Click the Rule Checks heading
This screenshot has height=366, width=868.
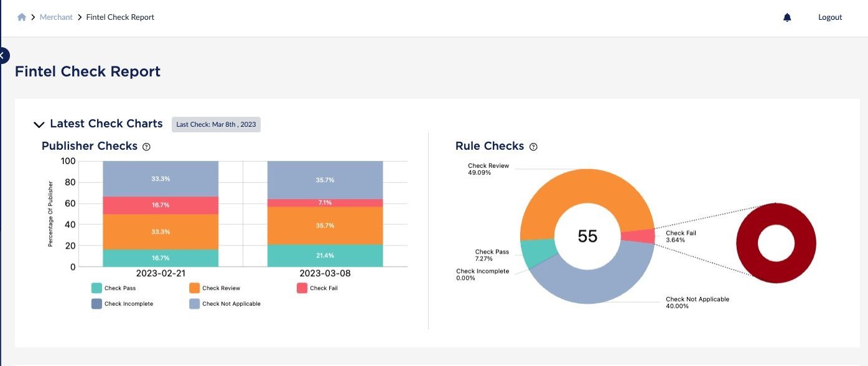click(x=490, y=146)
